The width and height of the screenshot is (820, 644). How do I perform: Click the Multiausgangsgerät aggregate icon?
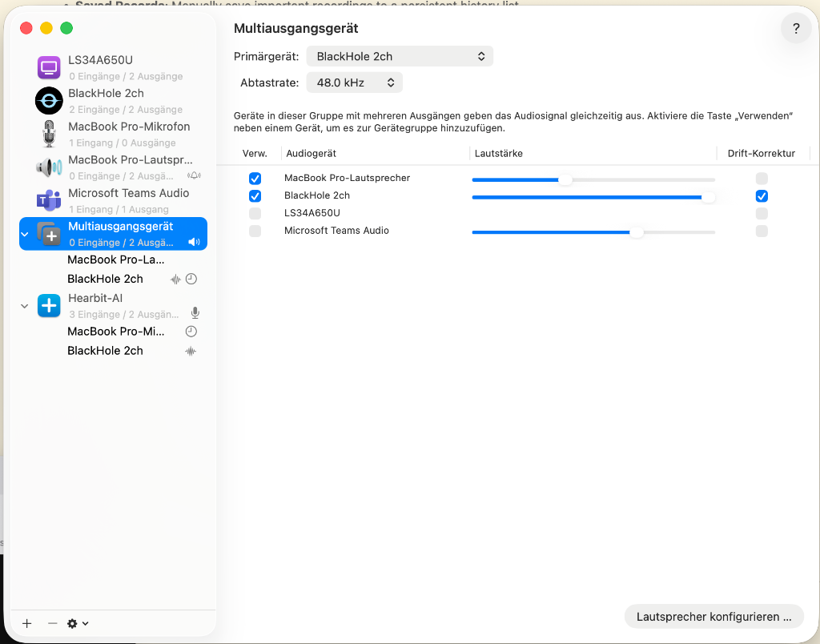pyautogui.click(x=49, y=233)
